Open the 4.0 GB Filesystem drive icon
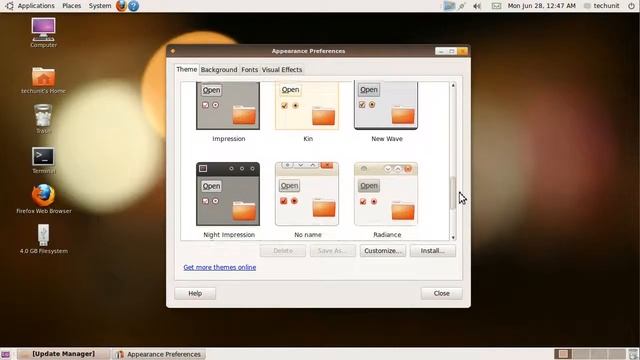This screenshot has height=360, width=640. pyautogui.click(x=43, y=235)
